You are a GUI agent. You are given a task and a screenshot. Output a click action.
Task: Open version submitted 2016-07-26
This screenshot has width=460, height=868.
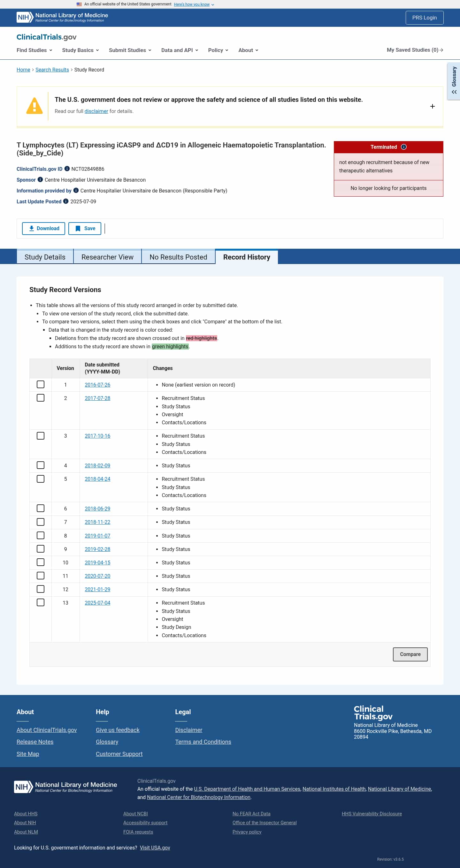tap(97, 385)
